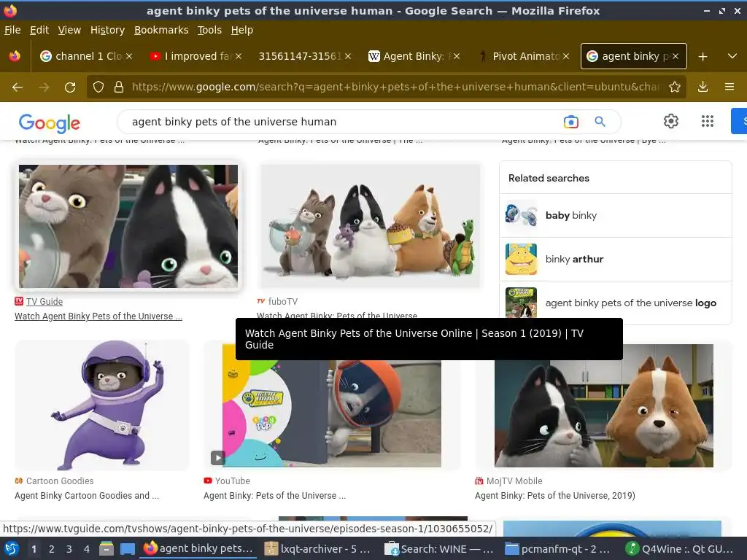Switch to virtual desktop 4
747x560 pixels.
[87, 549]
